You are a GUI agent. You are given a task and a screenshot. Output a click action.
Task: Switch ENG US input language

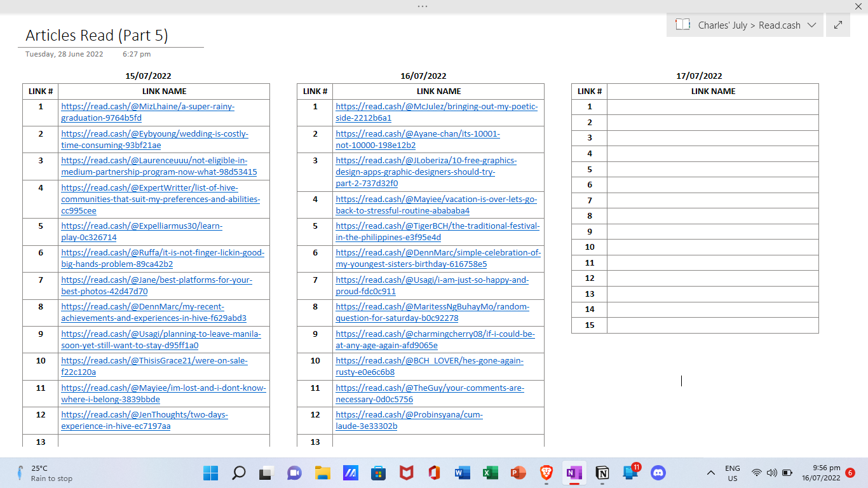coord(733,473)
